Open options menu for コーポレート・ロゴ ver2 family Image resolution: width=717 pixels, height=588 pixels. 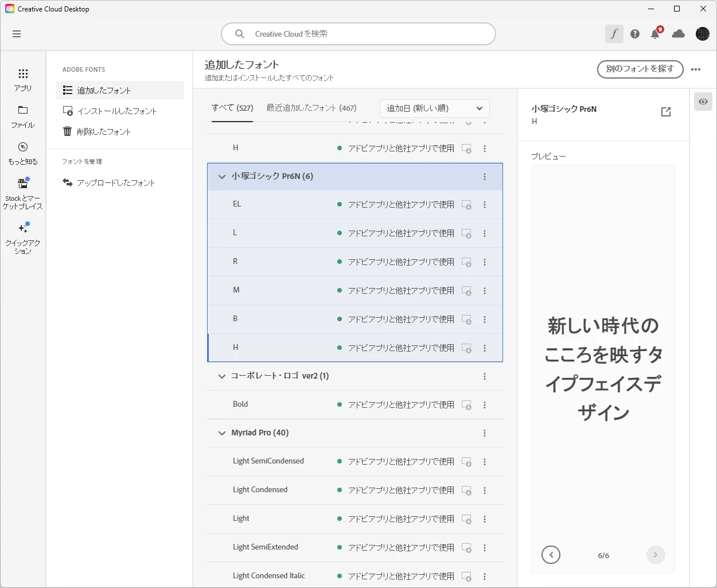click(485, 376)
